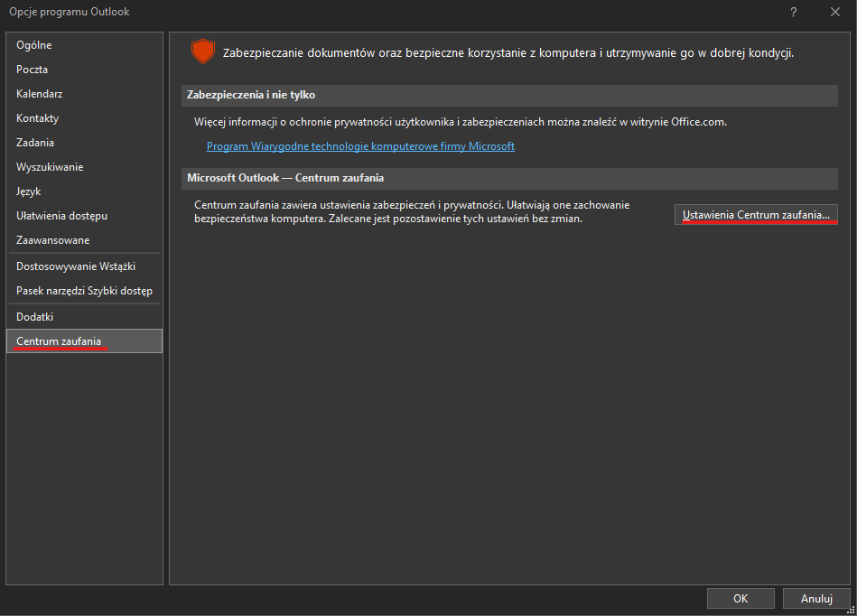Select Zadania in the category list
The height and width of the screenshot is (616, 857).
35,143
